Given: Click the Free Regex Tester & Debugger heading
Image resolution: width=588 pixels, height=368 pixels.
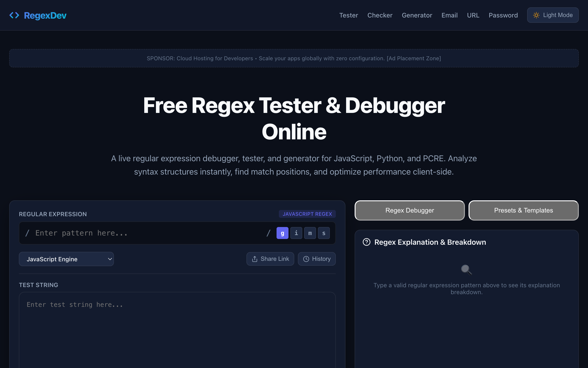Looking at the screenshot, I should point(294,118).
